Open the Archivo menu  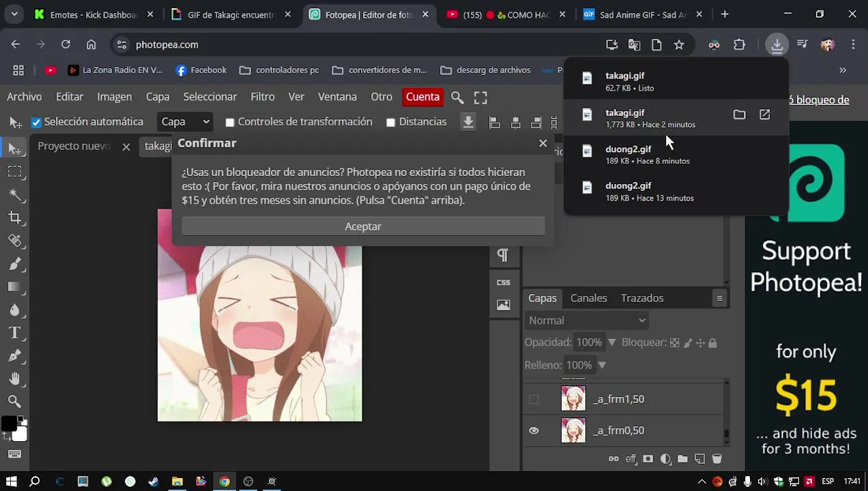pyautogui.click(x=25, y=98)
